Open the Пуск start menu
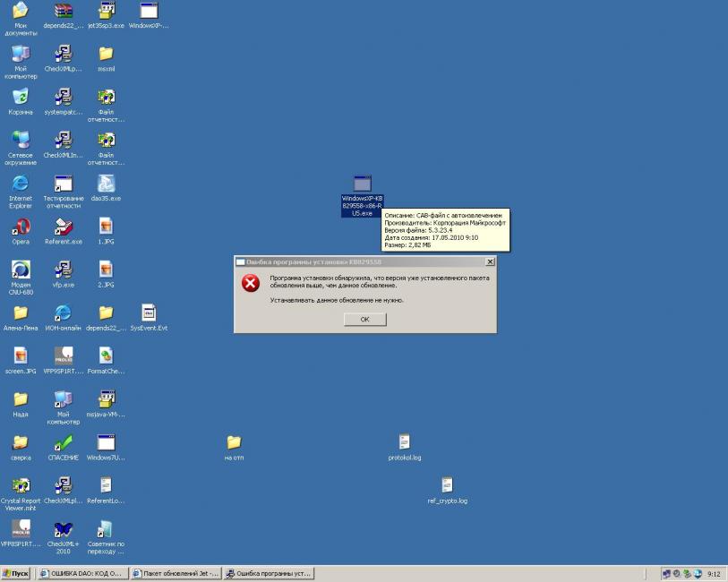 (x=18, y=574)
